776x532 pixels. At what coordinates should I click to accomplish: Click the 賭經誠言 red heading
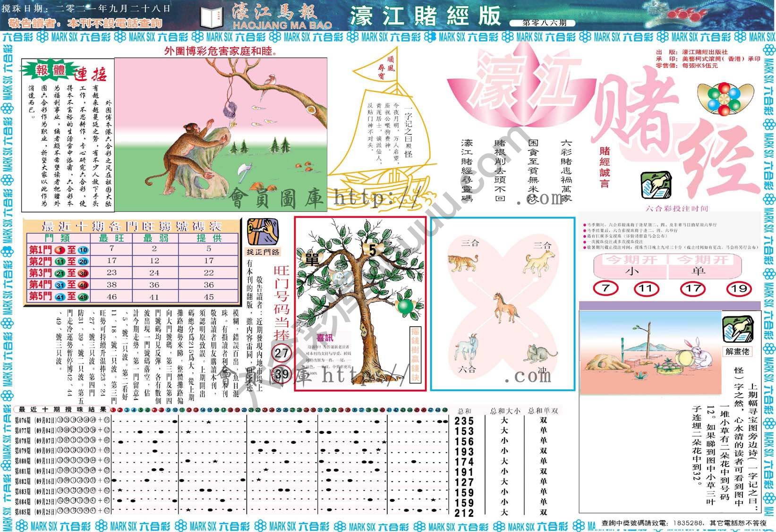(x=605, y=167)
